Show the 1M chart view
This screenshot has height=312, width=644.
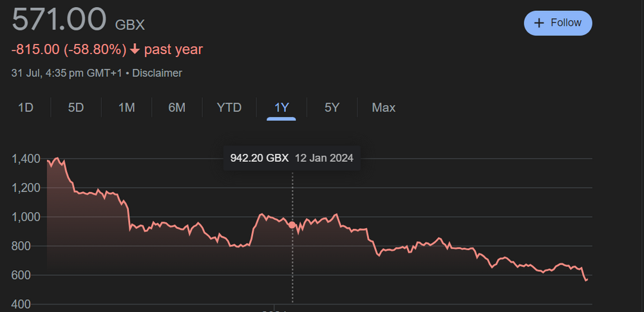click(126, 108)
